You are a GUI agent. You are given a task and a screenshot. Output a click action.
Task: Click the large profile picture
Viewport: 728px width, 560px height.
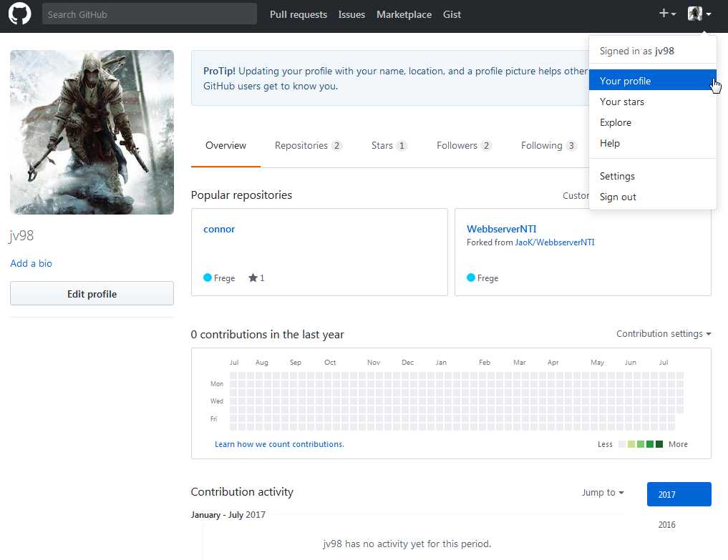click(x=92, y=132)
